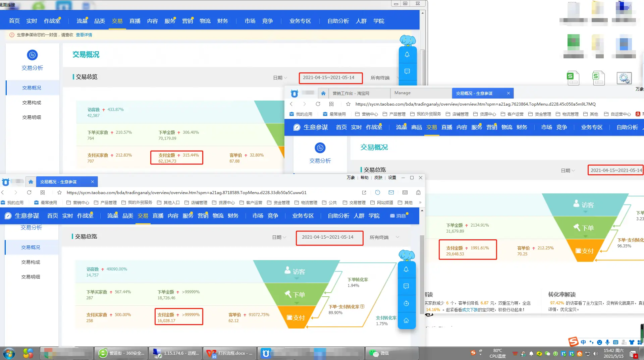Click the Sogou IME microphone icon
This screenshot has height=360, width=644.
tap(607, 342)
